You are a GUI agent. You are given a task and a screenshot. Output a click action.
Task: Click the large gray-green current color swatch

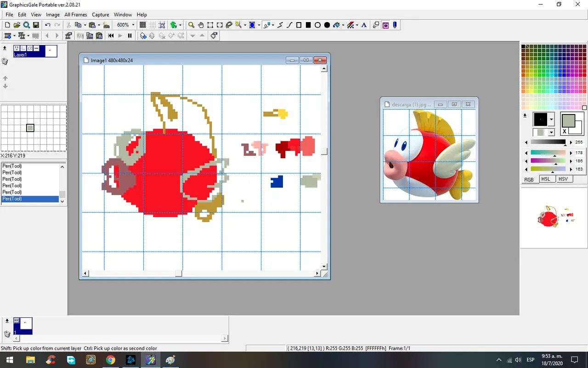pos(568,121)
